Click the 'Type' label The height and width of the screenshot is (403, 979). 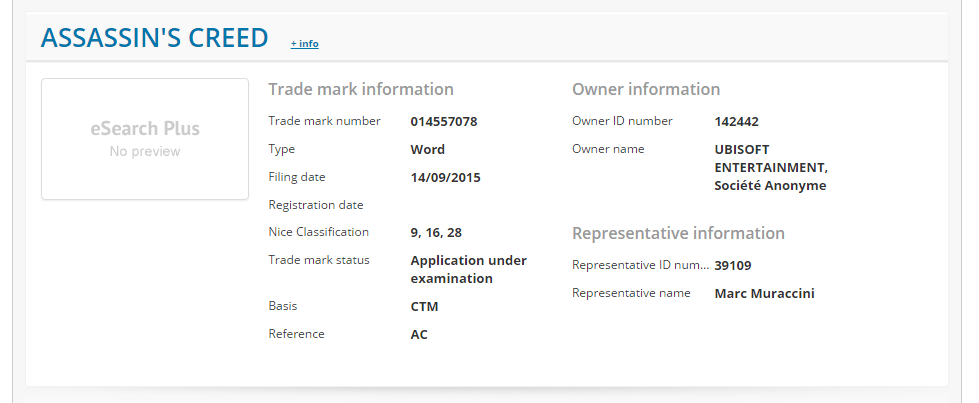(x=282, y=149)
